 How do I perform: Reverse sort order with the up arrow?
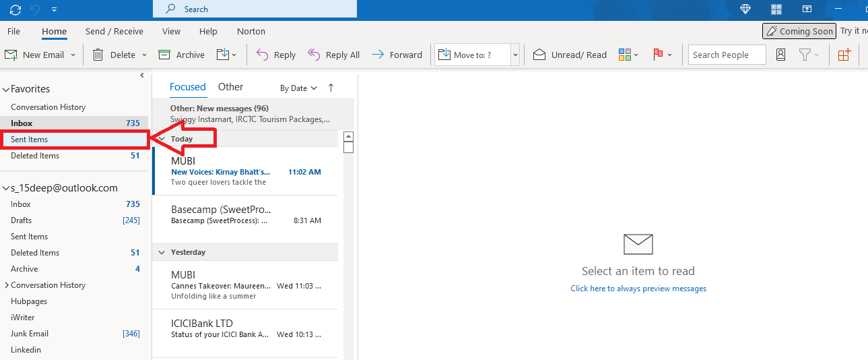[331, 88]
